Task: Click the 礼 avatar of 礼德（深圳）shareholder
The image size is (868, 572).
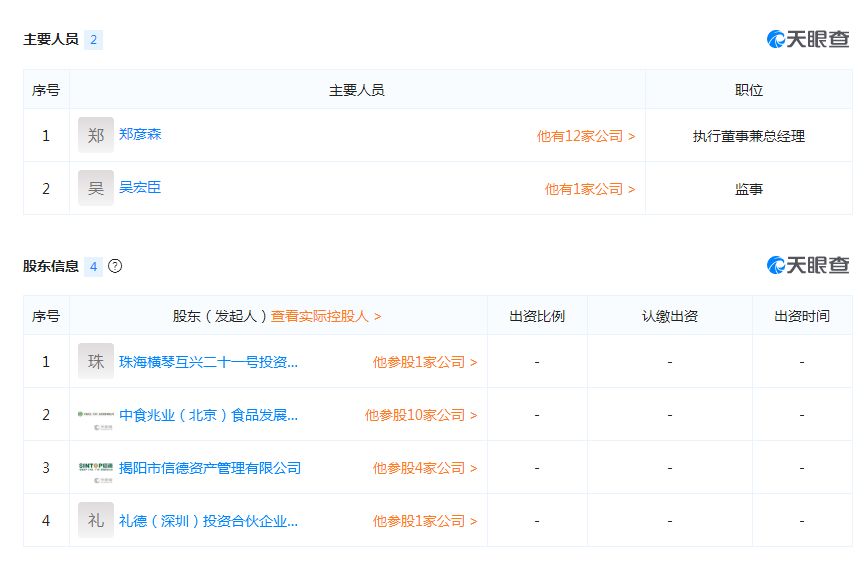Action: coord(96,521)
